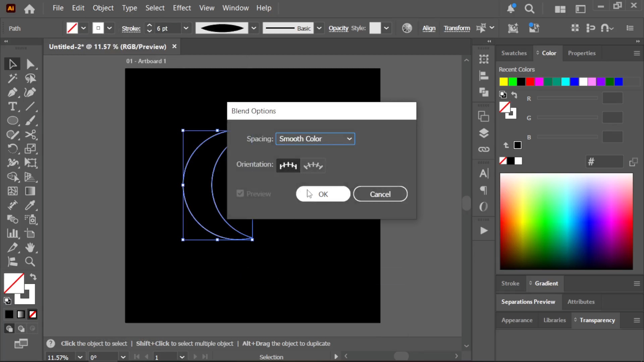The image size is (644, 362).
Task: Expand the stroke weight dropdown
Action: 186,28
